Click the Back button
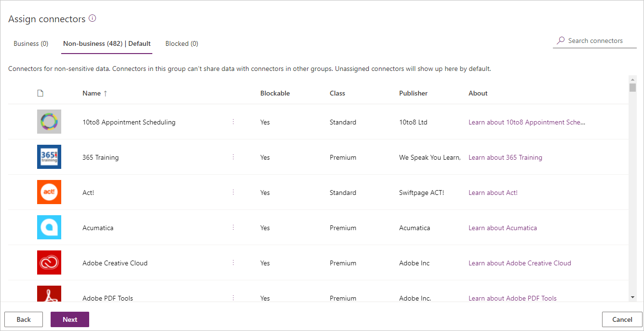The width and height of the screenshot is (644, 331). (24, 319)
